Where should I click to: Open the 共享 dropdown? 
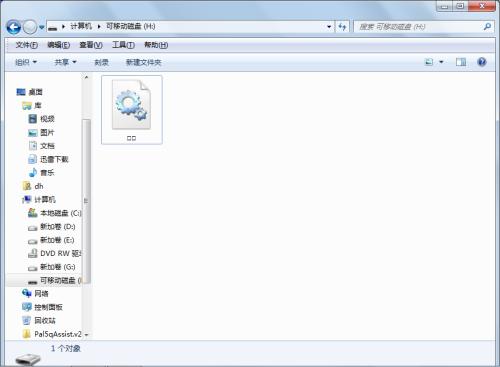coord(66,62)
